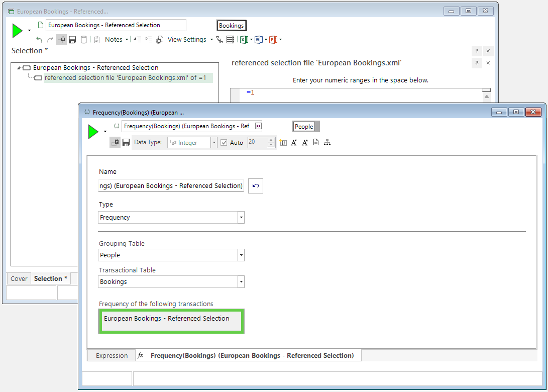Select the 'referenced selection file' tree row

125,77
